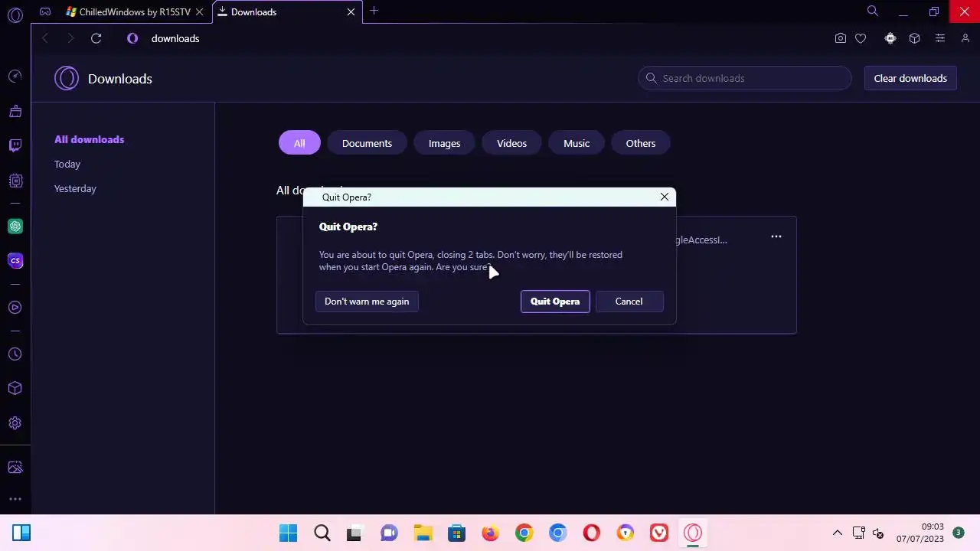Switch to ChilledWindows by R15STV tab
This screenshot has height=551, width=980.
[134, 11]
